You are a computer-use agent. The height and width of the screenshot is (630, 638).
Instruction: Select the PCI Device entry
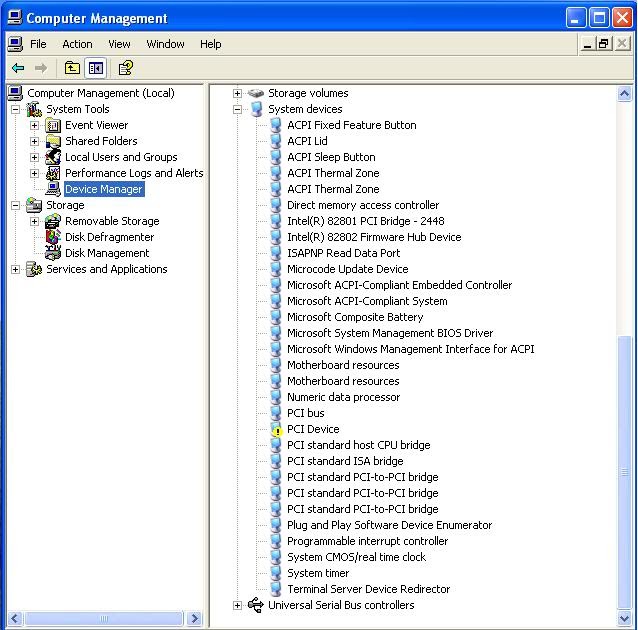[x=313, y=429]
